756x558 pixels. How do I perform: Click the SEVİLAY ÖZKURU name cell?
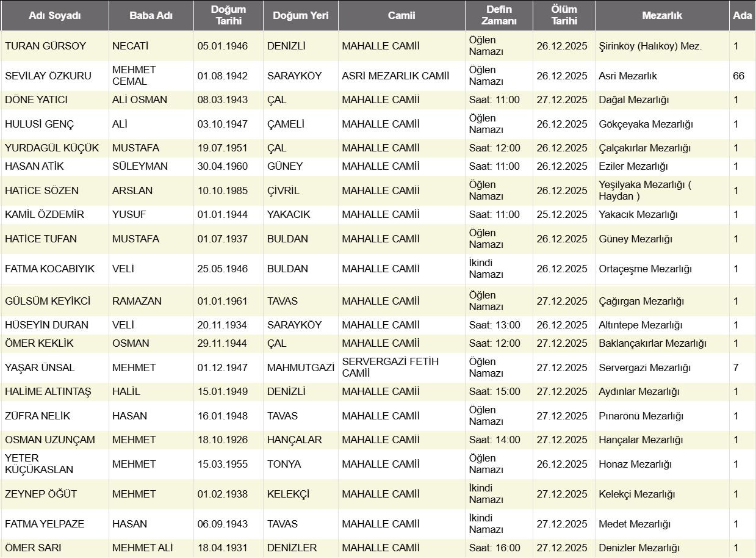[48, 76]
